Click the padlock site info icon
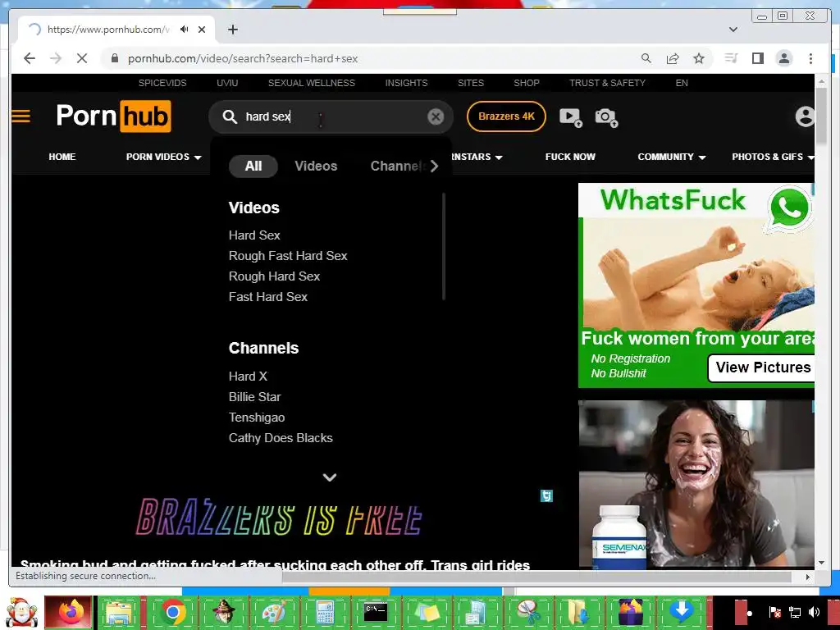 pos(114,58)
